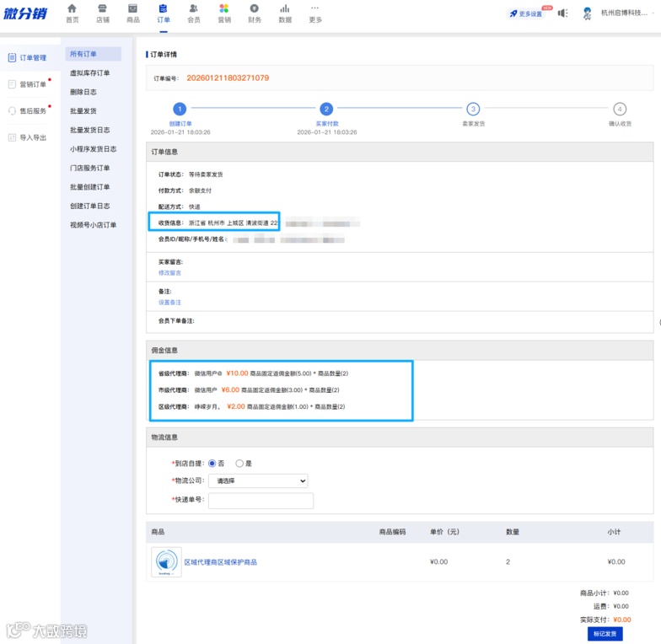
Task: Open 所有订单 submenu item
Action: pyautogui.click(x=93, y=54)
